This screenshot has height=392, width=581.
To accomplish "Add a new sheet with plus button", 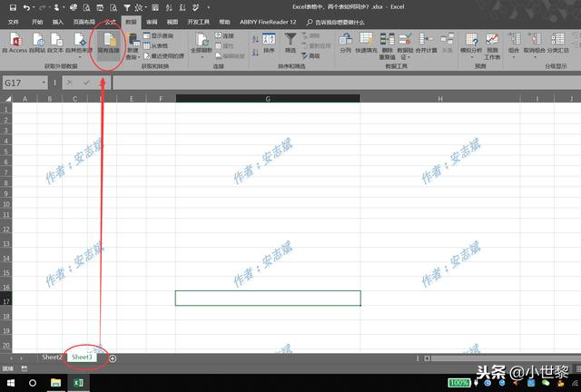I will pos(113,358).
